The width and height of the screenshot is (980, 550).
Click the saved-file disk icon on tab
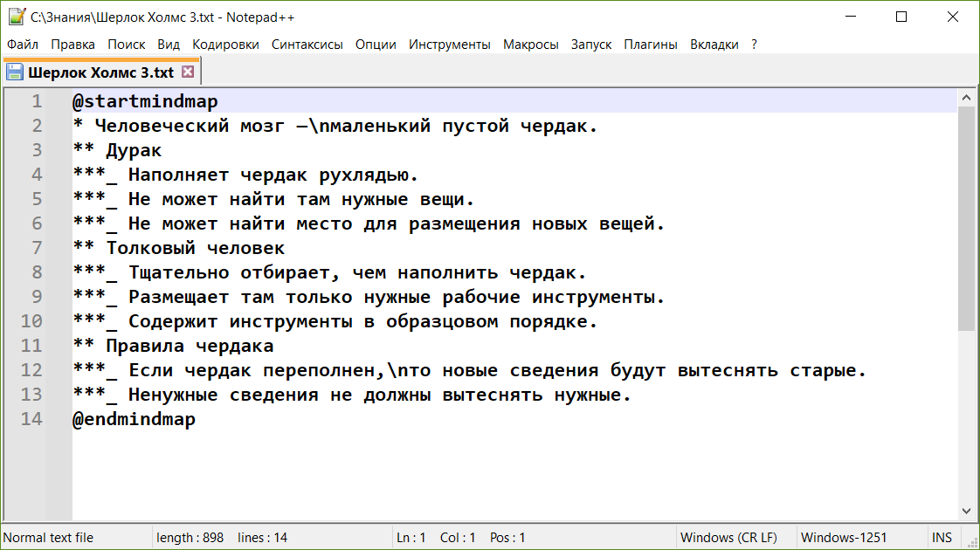(15, 72)
